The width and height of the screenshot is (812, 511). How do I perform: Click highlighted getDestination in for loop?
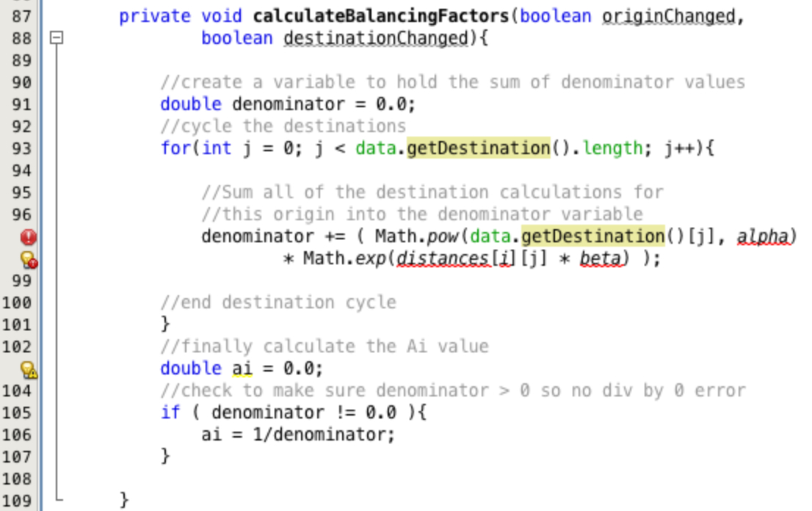[x=479, y=148]
